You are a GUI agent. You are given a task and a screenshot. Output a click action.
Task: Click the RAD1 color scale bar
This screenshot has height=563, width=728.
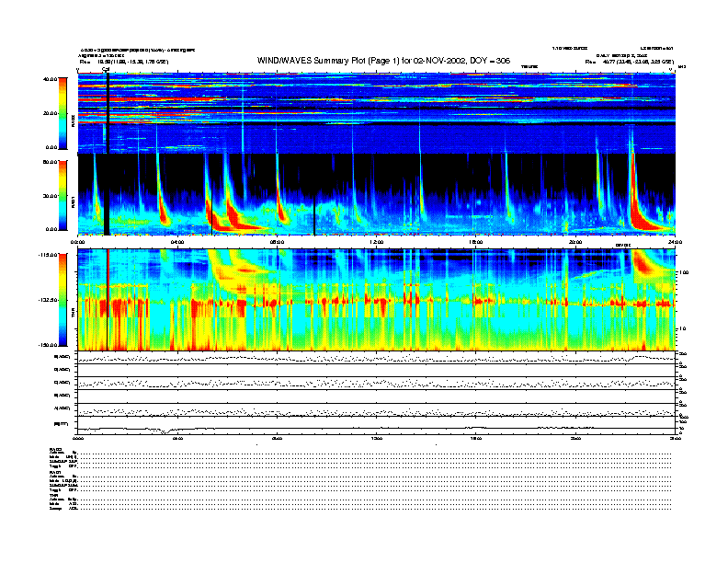62,195
